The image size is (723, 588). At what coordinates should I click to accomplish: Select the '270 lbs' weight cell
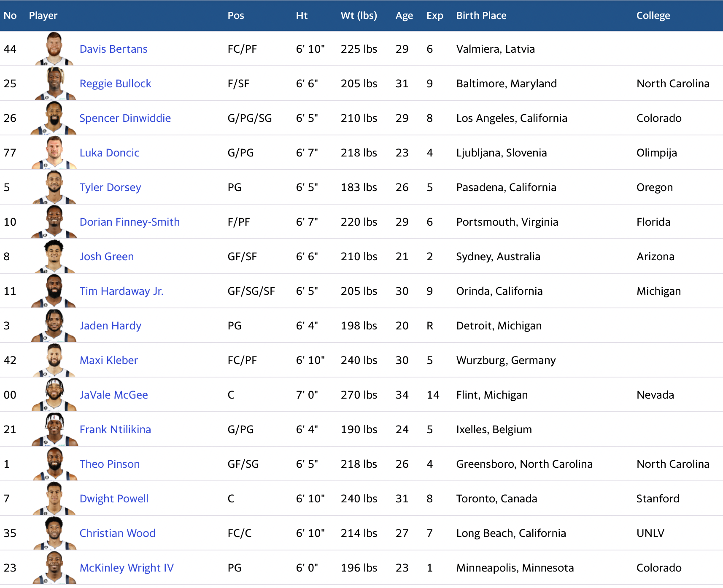click(359, 395)
